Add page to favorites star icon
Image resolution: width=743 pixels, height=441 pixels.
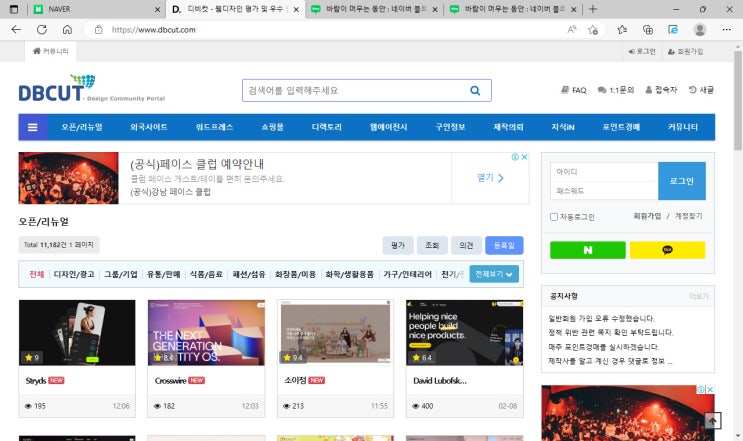(x=593, y=29)
